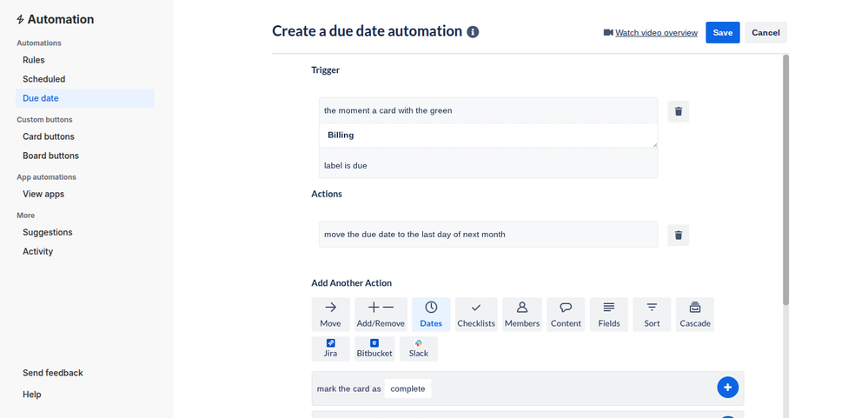Open the Move action category

click(330, 315)
